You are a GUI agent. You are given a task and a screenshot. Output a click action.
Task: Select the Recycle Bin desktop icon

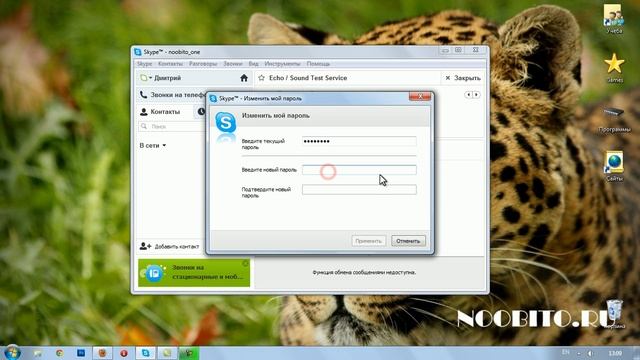tap(614, 314)
